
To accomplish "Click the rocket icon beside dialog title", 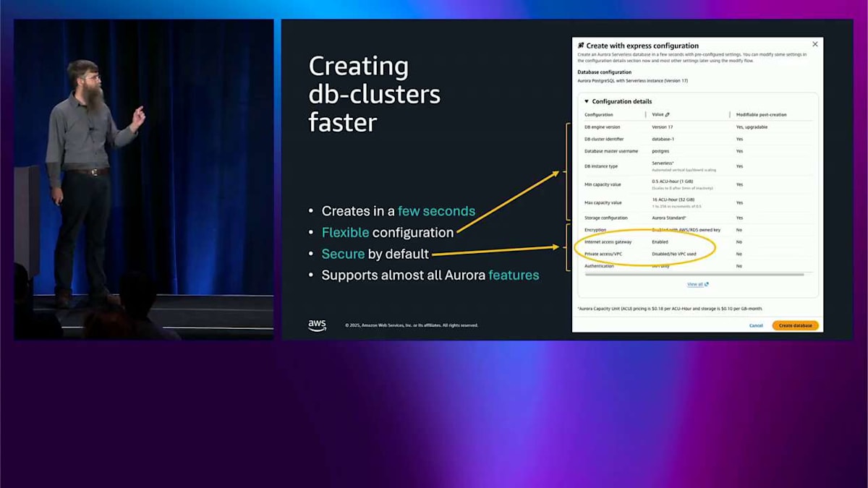I will coord(581,45).
